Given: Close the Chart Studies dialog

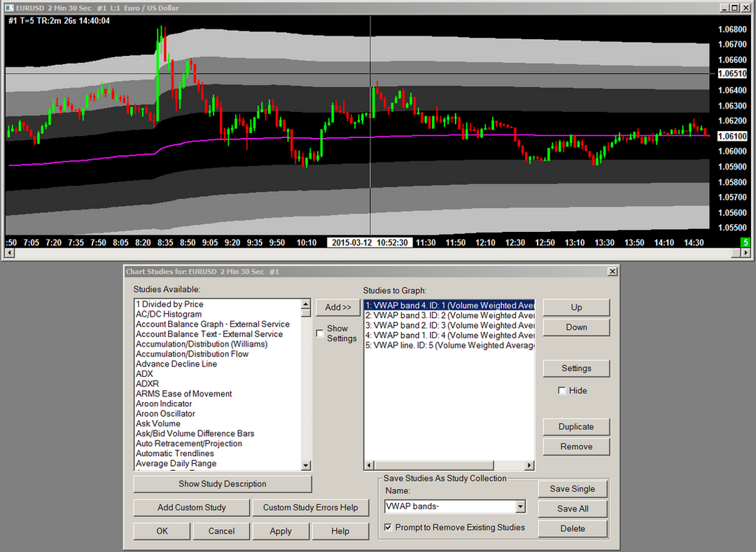Looking at the screenshot, I should point(612,271).
